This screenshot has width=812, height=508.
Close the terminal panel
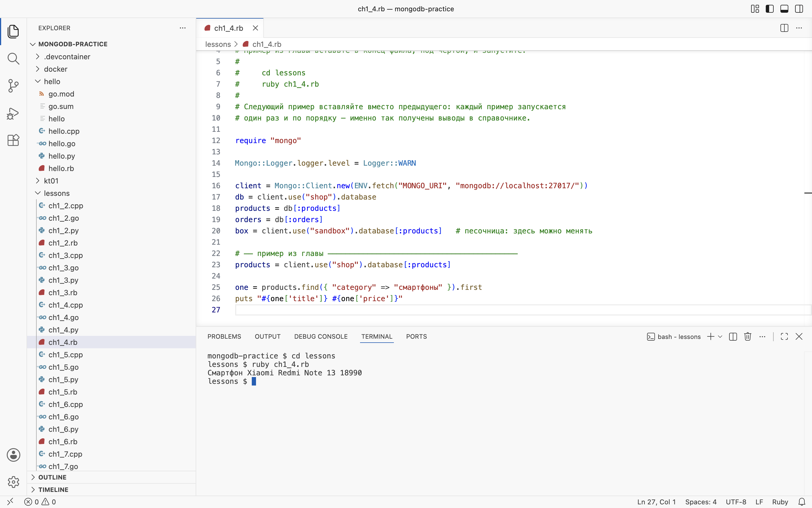click(799, 337)
